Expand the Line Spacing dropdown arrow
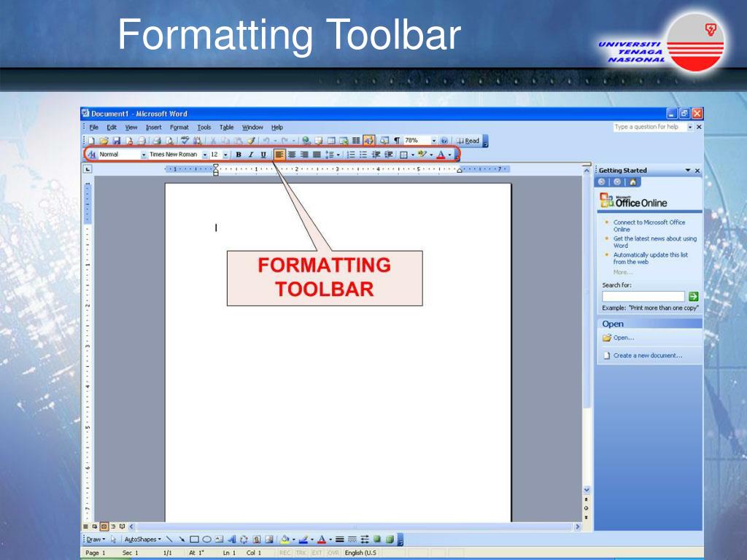This screenshot has width=747, height=560. tap(338, 155)
